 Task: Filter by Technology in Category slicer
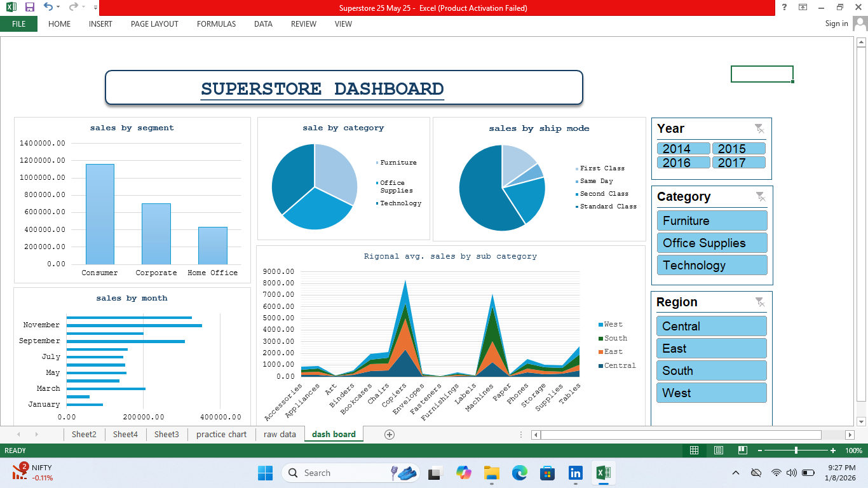pyautogui.click(x=712, y=265)
